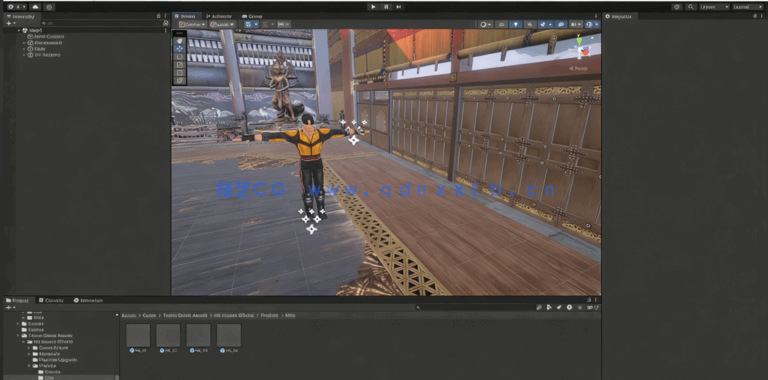Click Assets in the Project breadcrumb path
Viewport: 768px width, 380px height.
(x=129, y=315)
